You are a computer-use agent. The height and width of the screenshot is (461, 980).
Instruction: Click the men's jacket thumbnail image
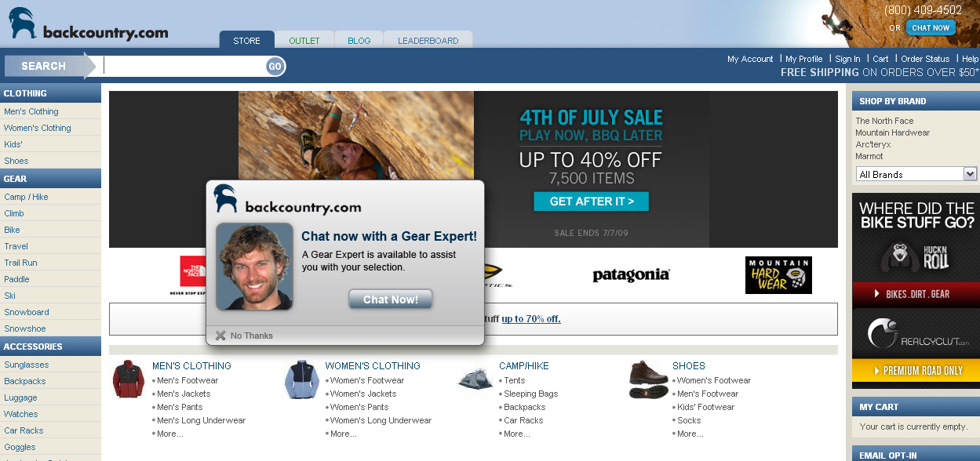[129, 379]
